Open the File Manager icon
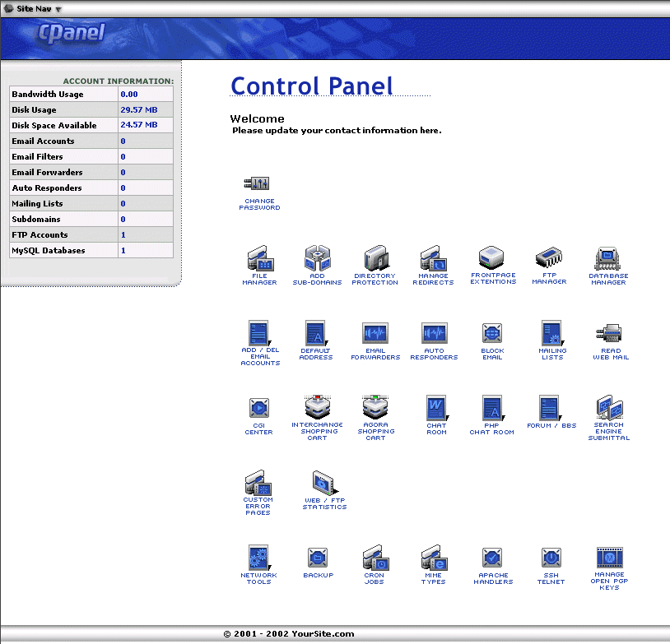Viewport: 670px width, 644px height. click(x=259, y=259)
